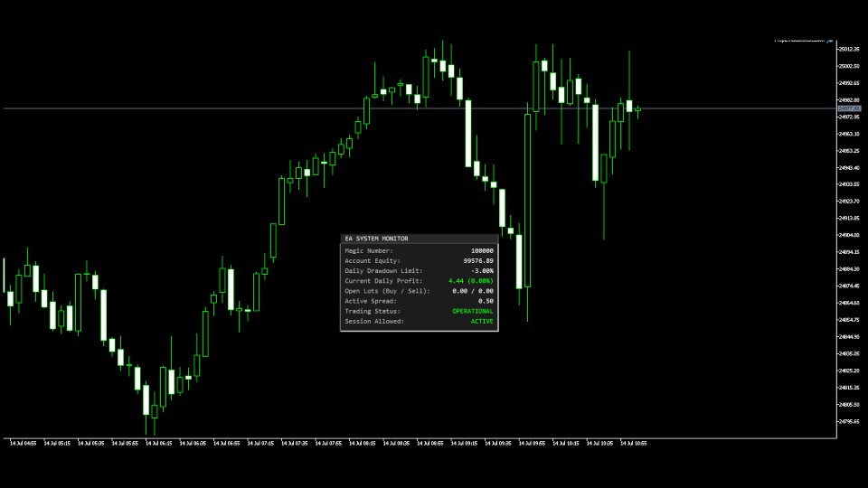Click the small icon beside the chart's top-right label
868x488 pixels.
tap(830, 41)
